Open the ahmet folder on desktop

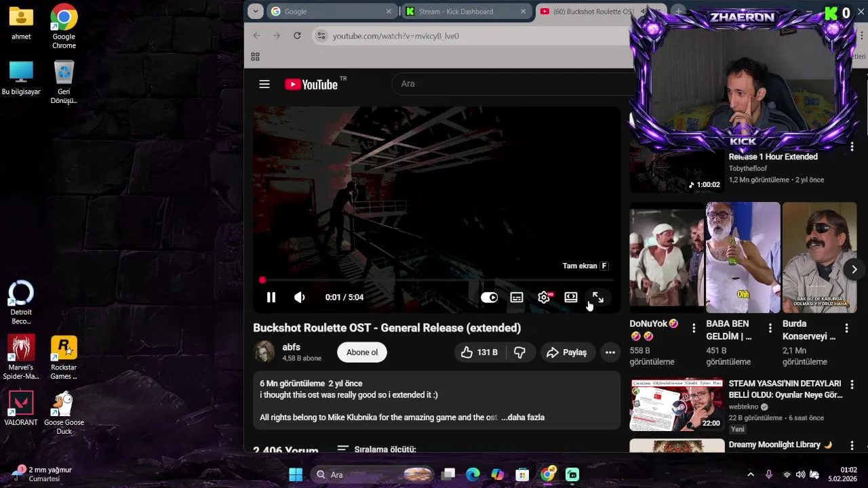[x=21, y=22]
